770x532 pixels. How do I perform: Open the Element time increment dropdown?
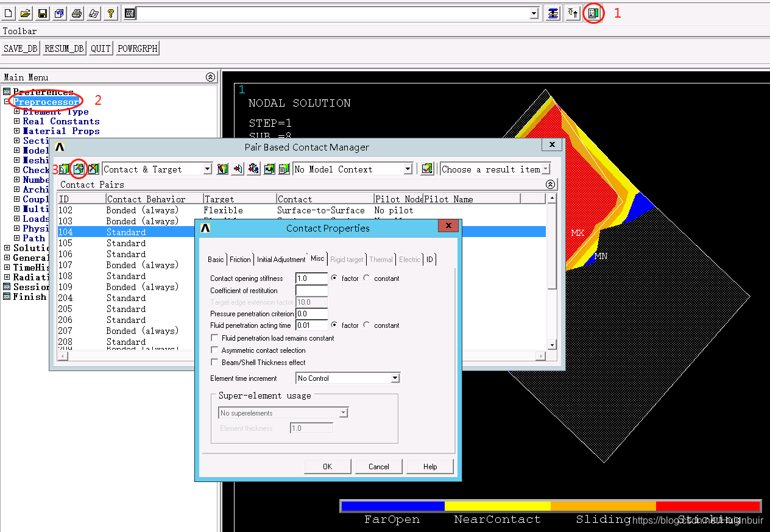tap(395, 378)
